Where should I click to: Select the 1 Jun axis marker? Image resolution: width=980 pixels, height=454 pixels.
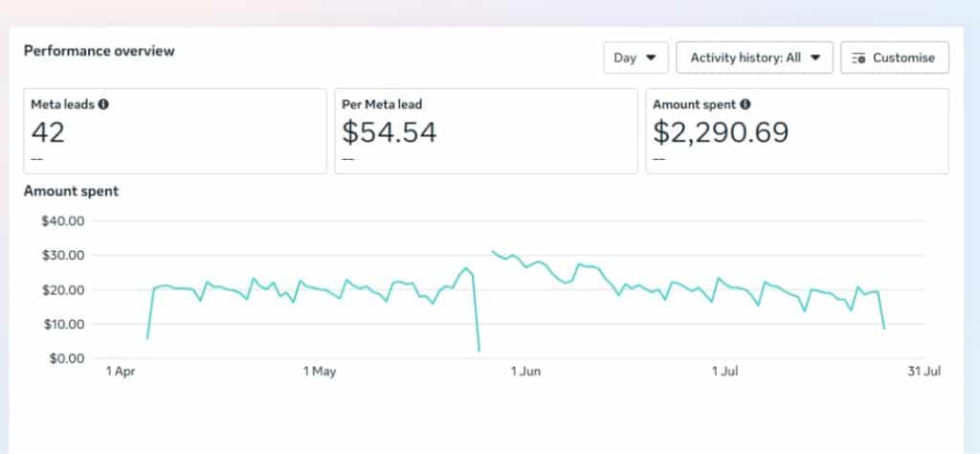point(526,372)
